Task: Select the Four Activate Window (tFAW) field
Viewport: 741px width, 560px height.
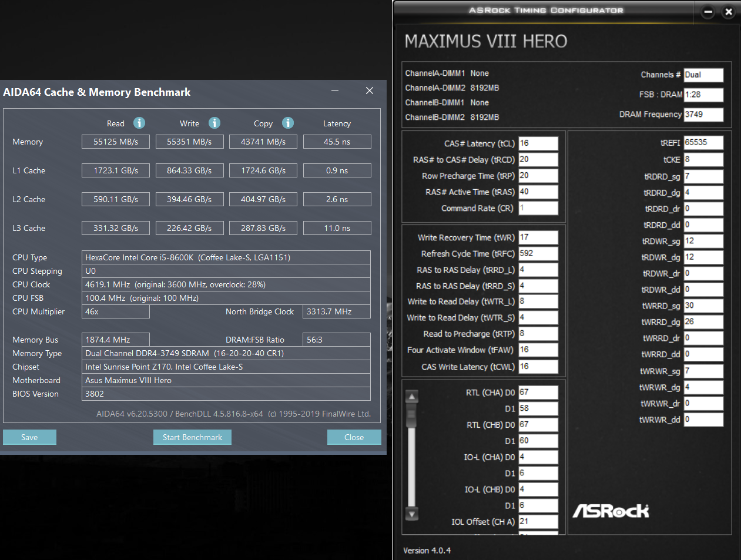Action: 538,350
